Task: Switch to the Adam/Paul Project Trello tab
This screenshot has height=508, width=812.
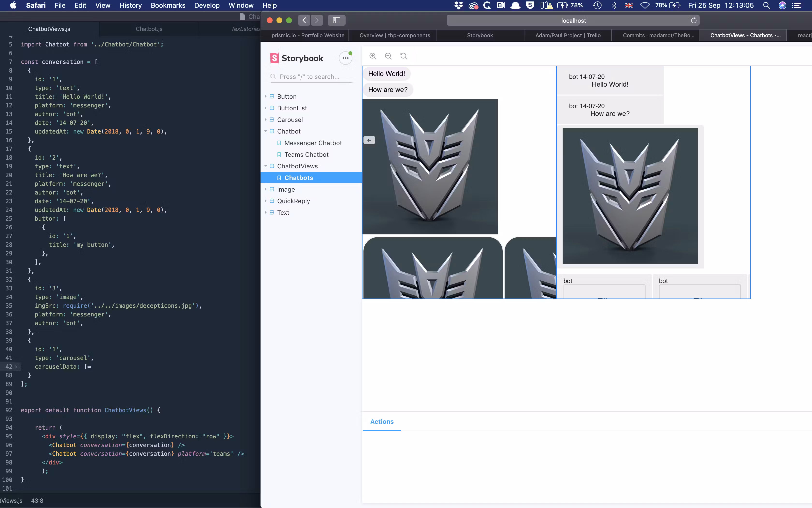Action: [x=568, y=35]
